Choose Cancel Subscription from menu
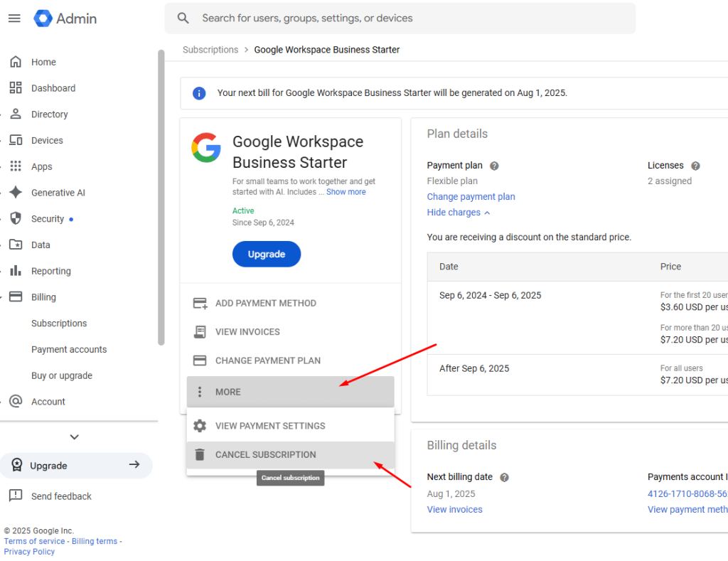Screen dimensions: 728x561 tap(290, 454)
